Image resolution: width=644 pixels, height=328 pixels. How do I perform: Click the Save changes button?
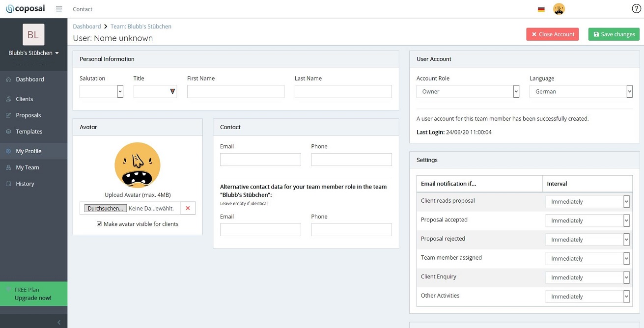pos(614,34)
